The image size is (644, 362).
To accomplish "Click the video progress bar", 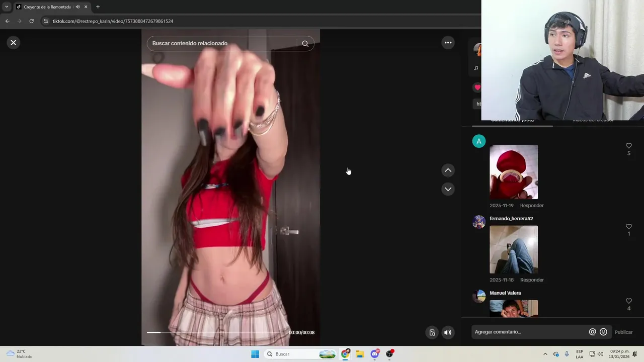I will (216, 332).
